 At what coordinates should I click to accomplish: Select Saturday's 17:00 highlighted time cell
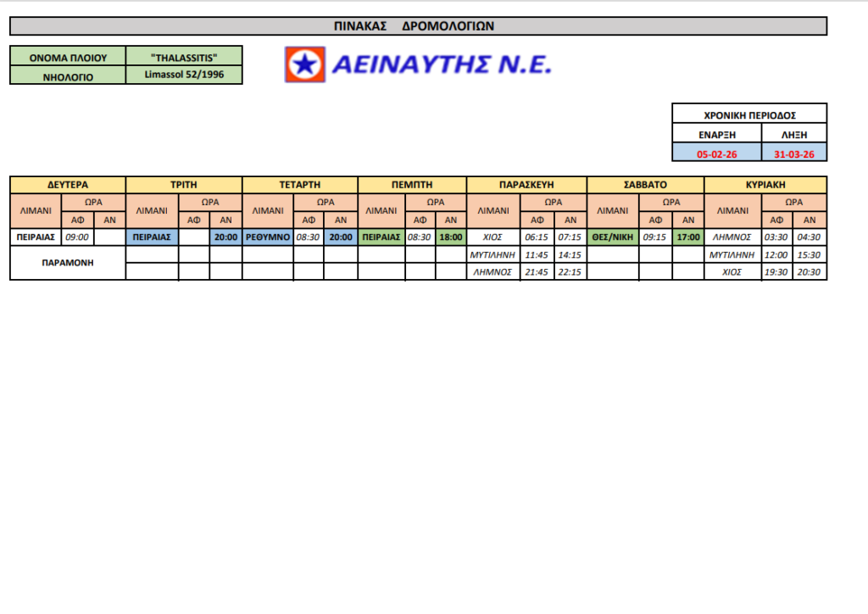click(x=688, y=237)
